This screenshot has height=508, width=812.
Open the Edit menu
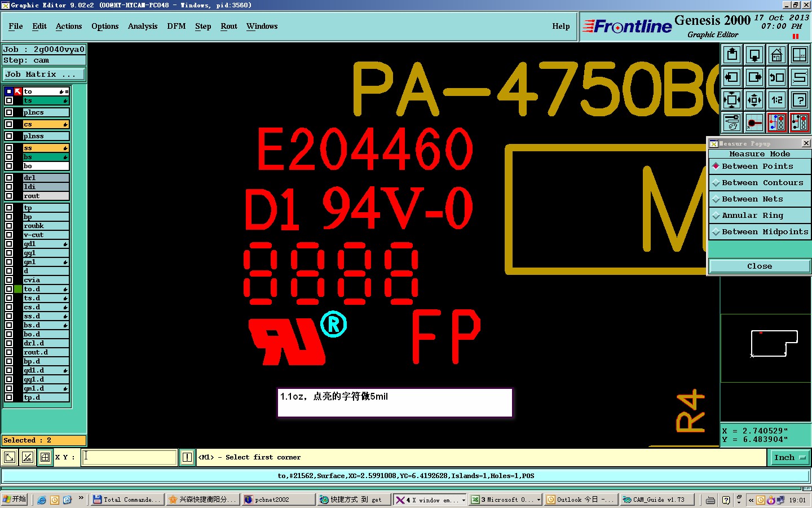pyautogui.click(x=39, y=27)
